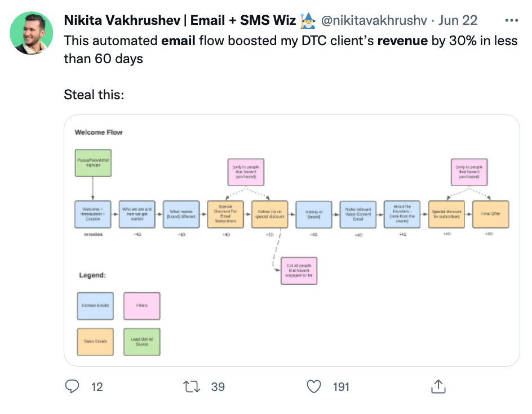Click the Final Offer orange box
Screen dimensions: 532x414
[490, 214]
